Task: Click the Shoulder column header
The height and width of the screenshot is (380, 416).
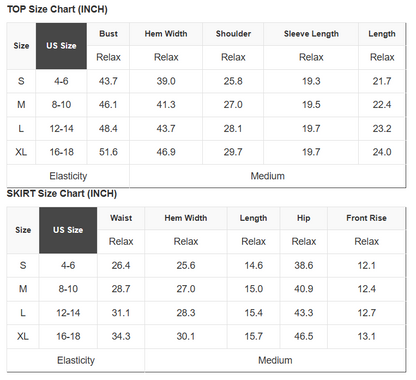Action: 233,34
